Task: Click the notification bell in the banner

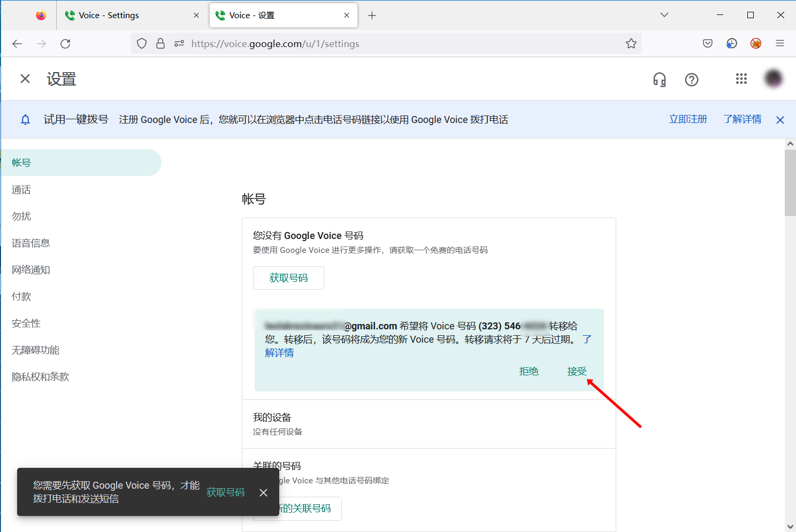Action: pyautogui.click(x=25, y=120)
